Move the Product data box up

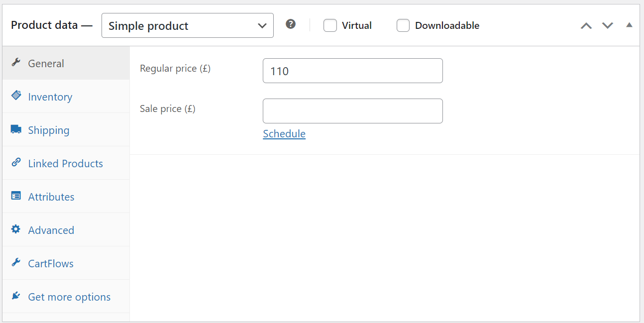(586, 25)
